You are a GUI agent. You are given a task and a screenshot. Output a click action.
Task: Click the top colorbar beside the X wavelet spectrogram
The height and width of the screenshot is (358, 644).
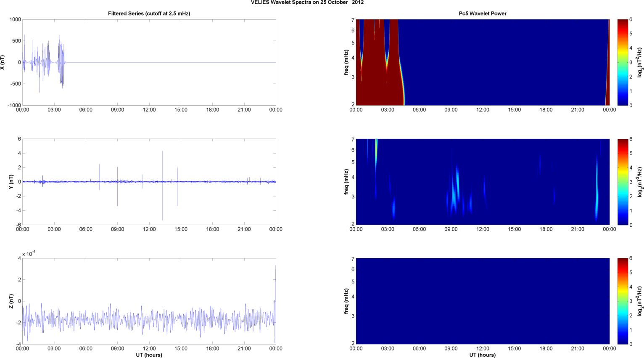pyautogui.click(x=622, y=62)
